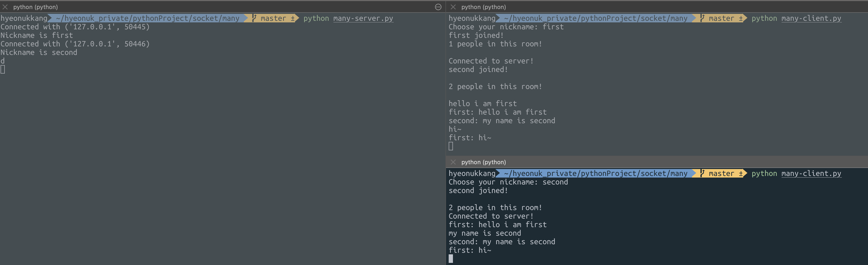Click the ± indicator in the bottom client prompt
This screenshot has height=265, width=868.
coord(741,173)
